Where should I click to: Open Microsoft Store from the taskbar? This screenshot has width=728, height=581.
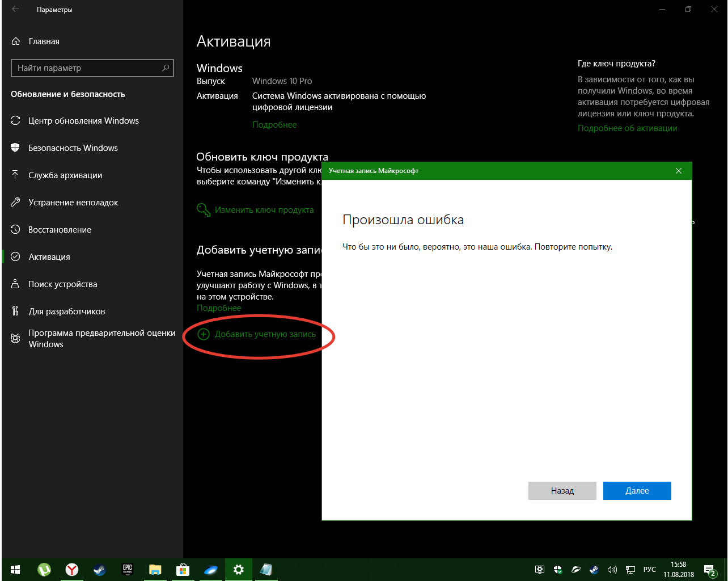point(183,570)
